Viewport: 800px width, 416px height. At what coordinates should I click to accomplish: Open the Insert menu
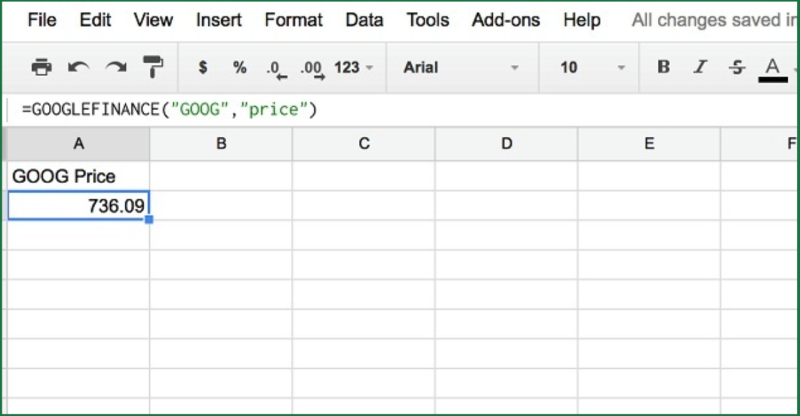pyautogui.click(x=219, y=20)
